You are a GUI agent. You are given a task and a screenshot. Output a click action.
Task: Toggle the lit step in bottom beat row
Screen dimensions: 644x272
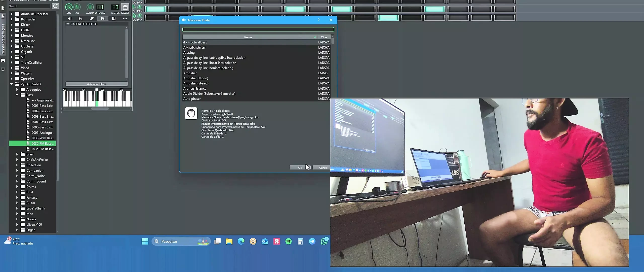pyautogui.click(x=388, y=18)
